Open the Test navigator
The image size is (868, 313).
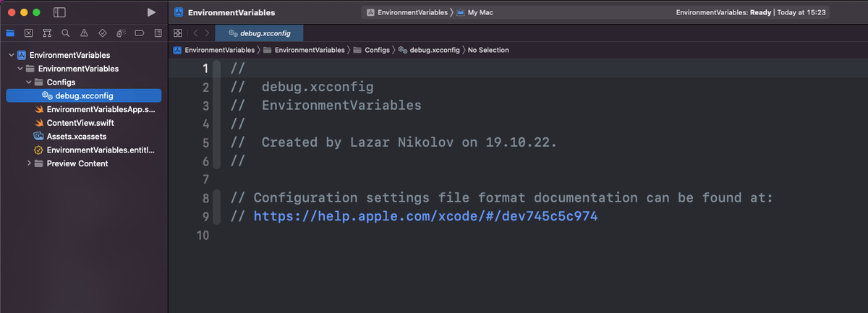click(102, 33)
